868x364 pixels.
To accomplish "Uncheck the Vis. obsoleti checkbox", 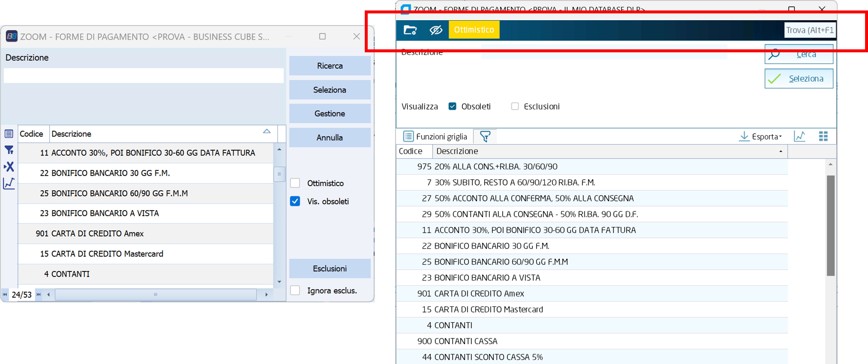I will 295,201.
